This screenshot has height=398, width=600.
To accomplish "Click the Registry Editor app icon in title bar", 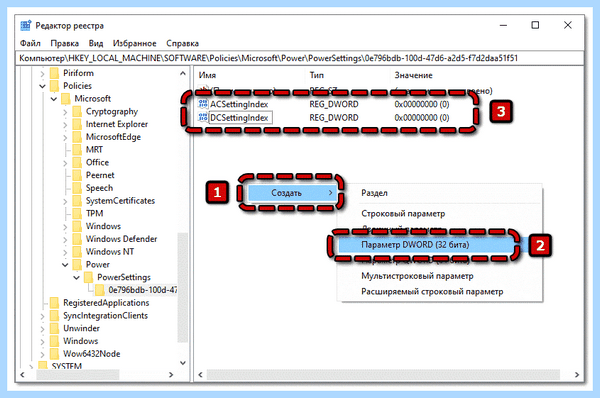I will [x=26, y=26].
